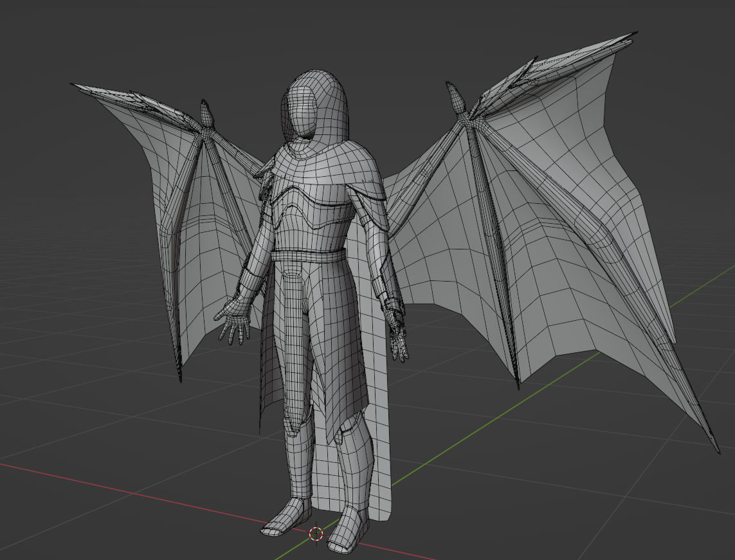
Task: Click the 3D cursor at the world origin
Action: pos(316,533)
